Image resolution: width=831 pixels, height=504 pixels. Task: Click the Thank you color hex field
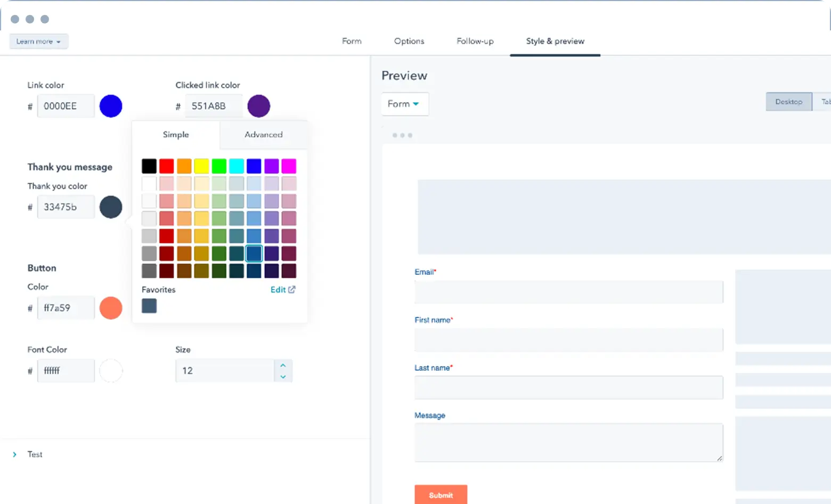(66, 207)
